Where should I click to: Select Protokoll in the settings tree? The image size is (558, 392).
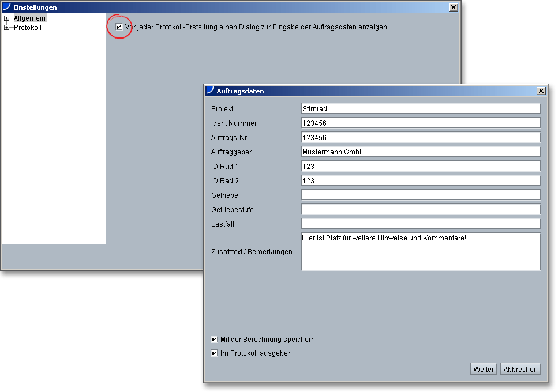(x=28, y=28)
